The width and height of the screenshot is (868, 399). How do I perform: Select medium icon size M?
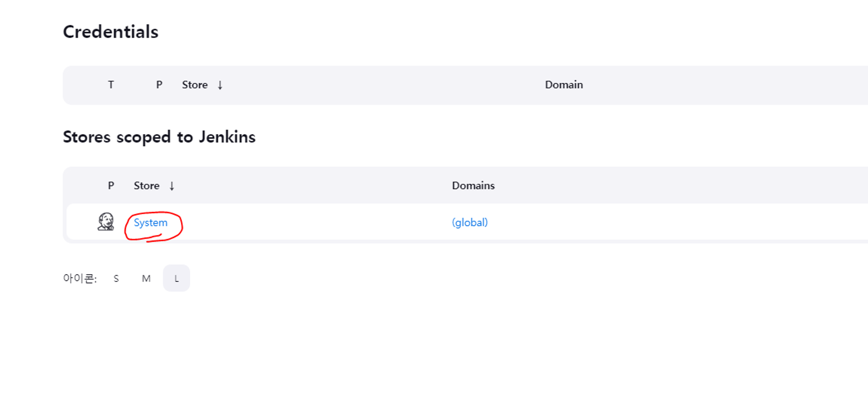[x=146, y=278]
